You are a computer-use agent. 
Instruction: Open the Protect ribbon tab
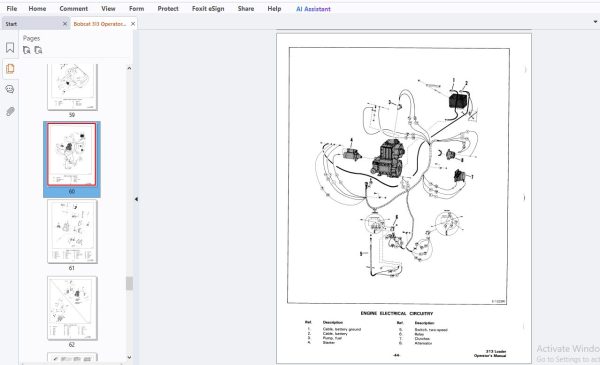point(168,8)
